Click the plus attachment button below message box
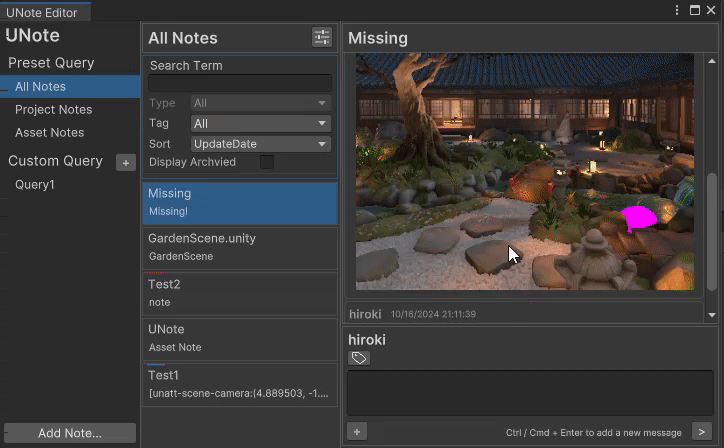 pos(357,432)
